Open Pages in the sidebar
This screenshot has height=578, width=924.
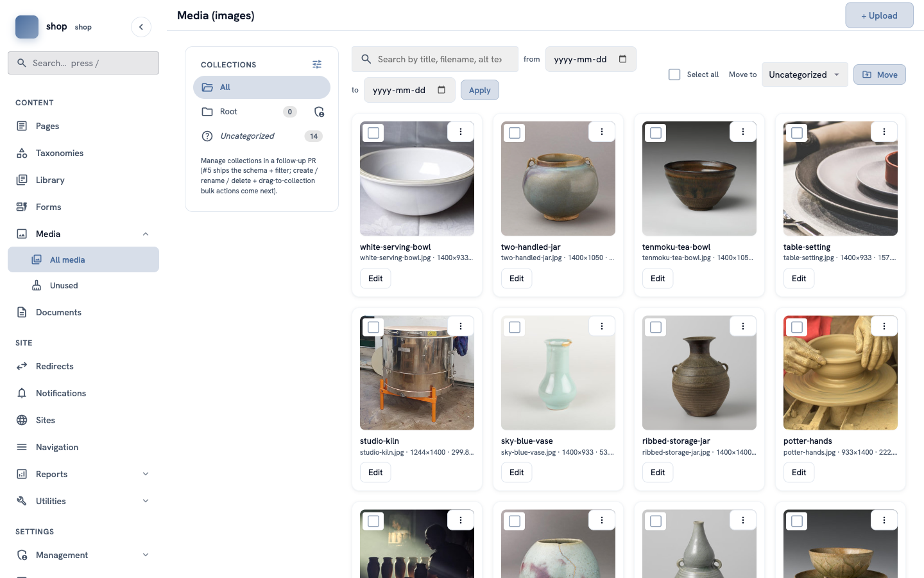pyautogui.click(x=83, y=126)
